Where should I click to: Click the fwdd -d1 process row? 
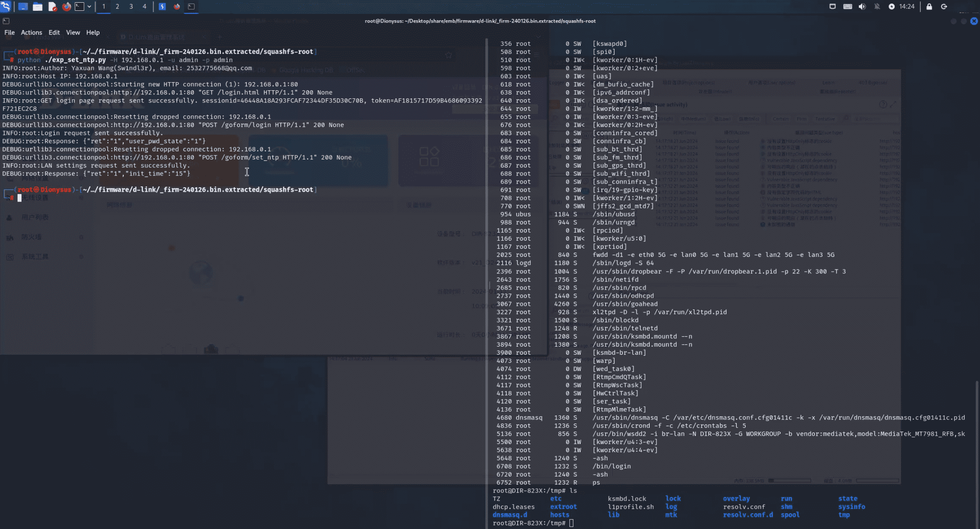[x=665, y=255]
